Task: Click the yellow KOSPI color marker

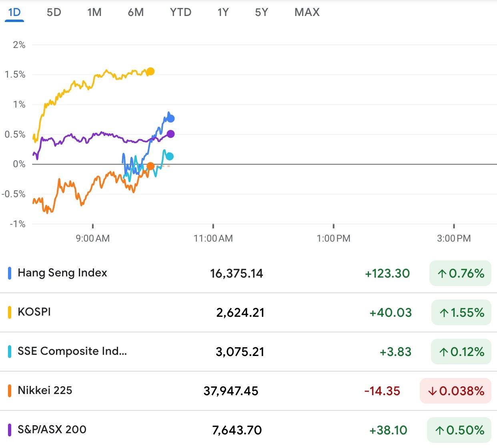Action: coord(10,312)
